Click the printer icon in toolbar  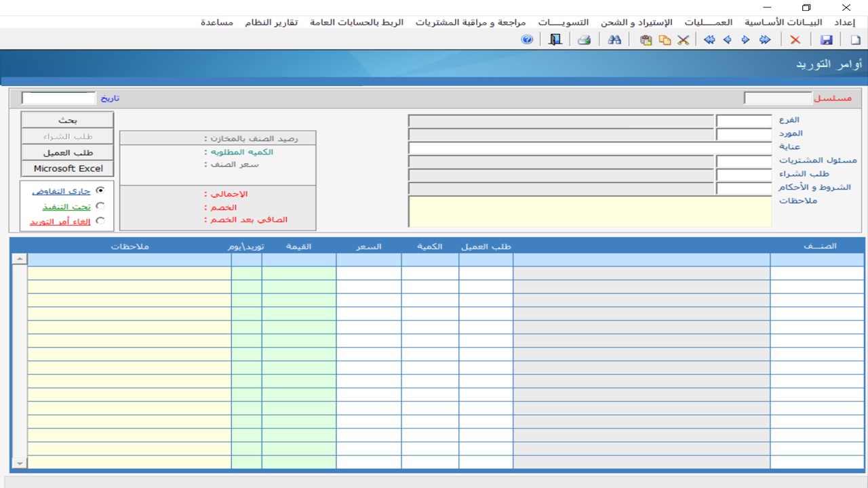[x=584, y=40]
